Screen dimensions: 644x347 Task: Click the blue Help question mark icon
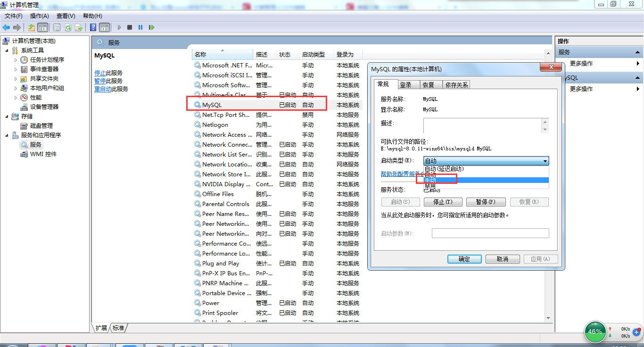click(x=93, y=27)
